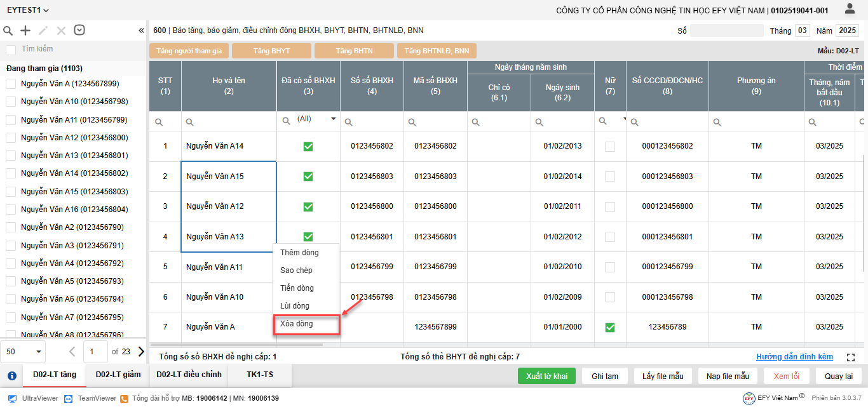Click the blue info icon beside tabs
868x407 pixels.
(x=11, y=375)
